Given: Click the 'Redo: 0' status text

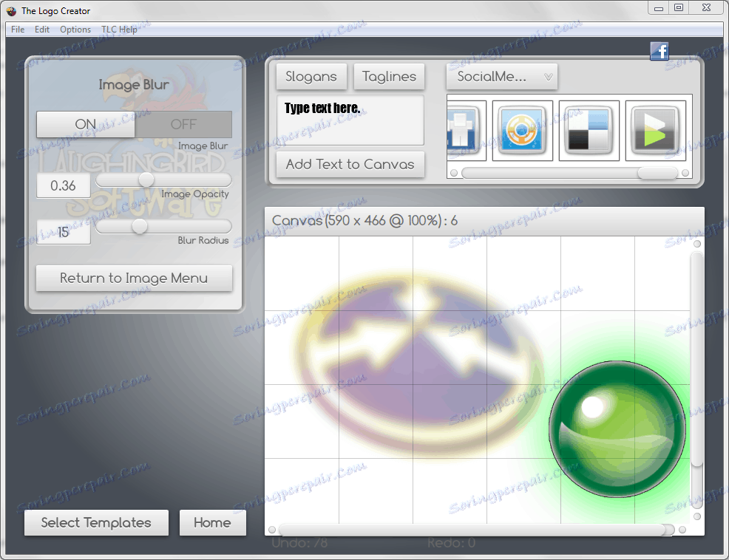Looking at the screenshot, I should click(x=451, y=543).
